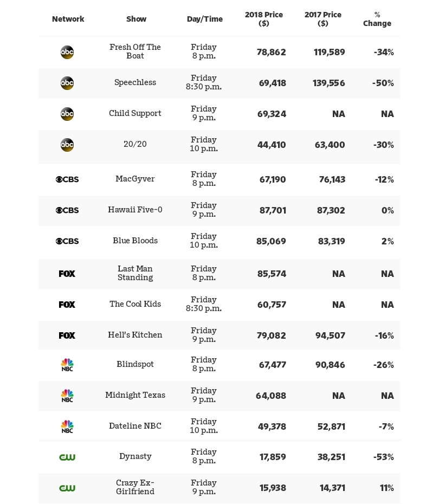Click the CBS logo beside MacGyver
Image resolution: width=439 pixels, height=504 pixels.
coord(67,179)
